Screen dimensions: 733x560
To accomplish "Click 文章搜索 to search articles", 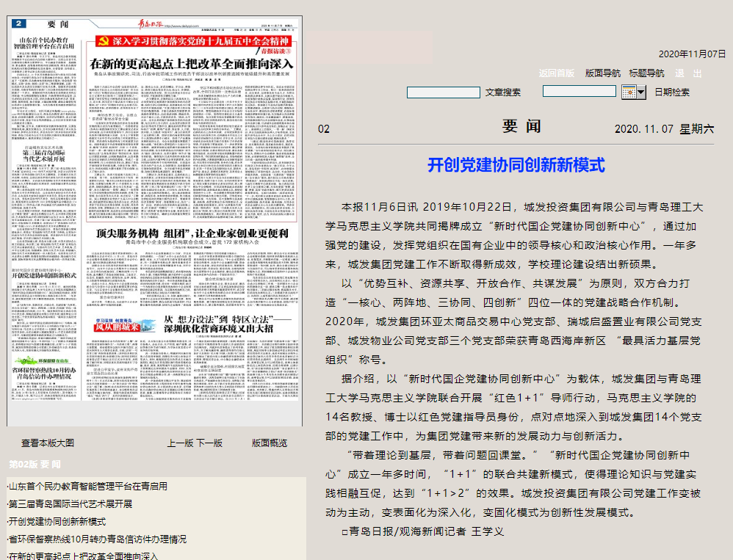I will pos(503,92).
